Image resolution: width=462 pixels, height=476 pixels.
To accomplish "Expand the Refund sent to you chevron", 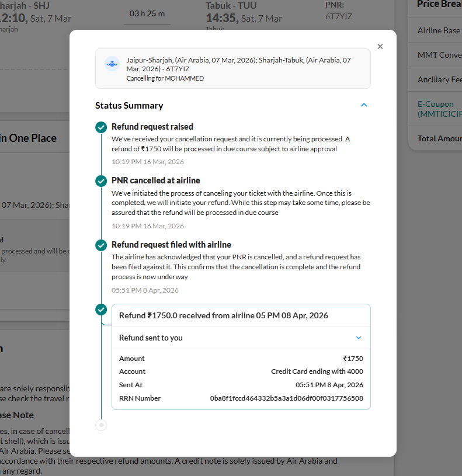I will point(359,338).
